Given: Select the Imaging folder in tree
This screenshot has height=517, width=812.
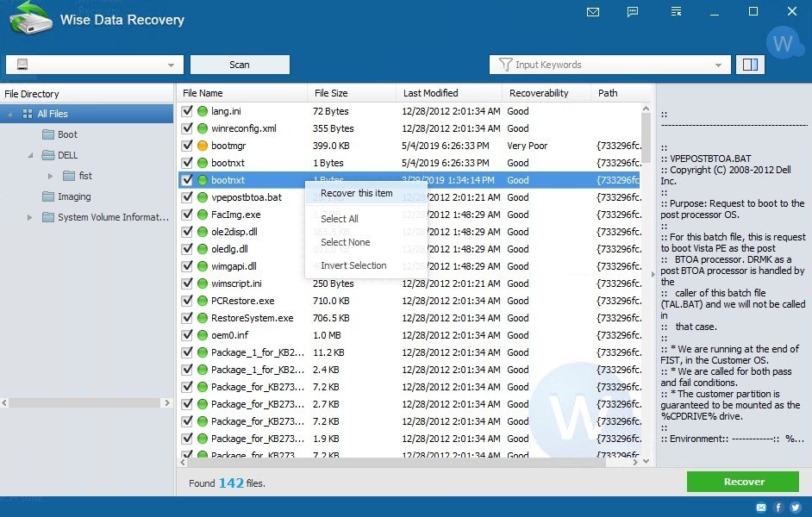Looking at the screenshot, I should (74, 196).
